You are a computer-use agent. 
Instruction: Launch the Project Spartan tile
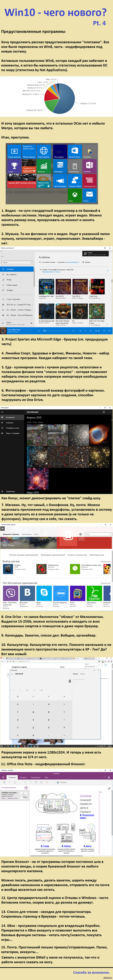click(44, 152)
